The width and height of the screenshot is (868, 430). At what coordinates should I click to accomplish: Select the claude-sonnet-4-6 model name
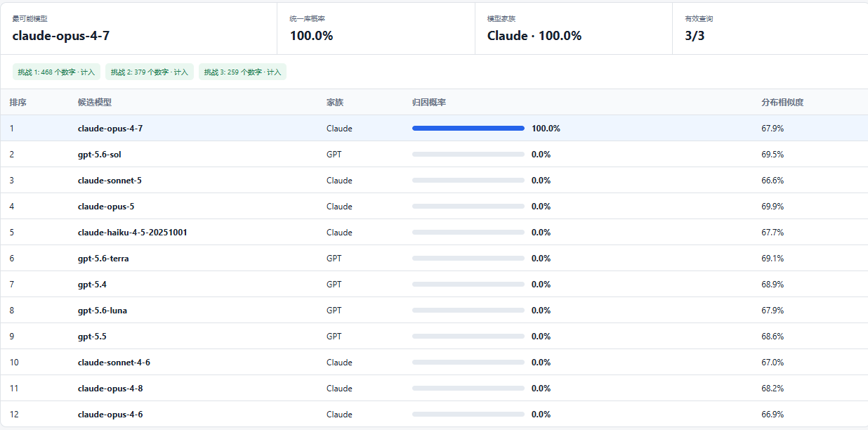pyautogui.click(x=114, y=363)
